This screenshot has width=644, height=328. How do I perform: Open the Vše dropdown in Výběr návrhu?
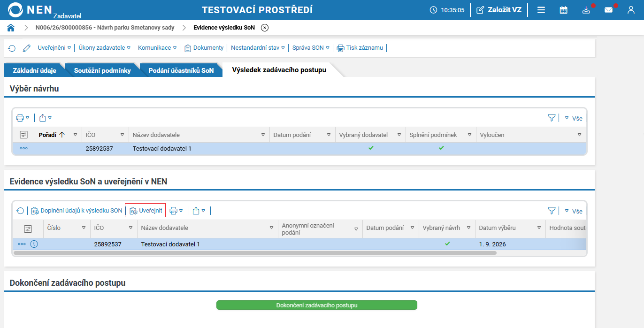tap(574, 118)
